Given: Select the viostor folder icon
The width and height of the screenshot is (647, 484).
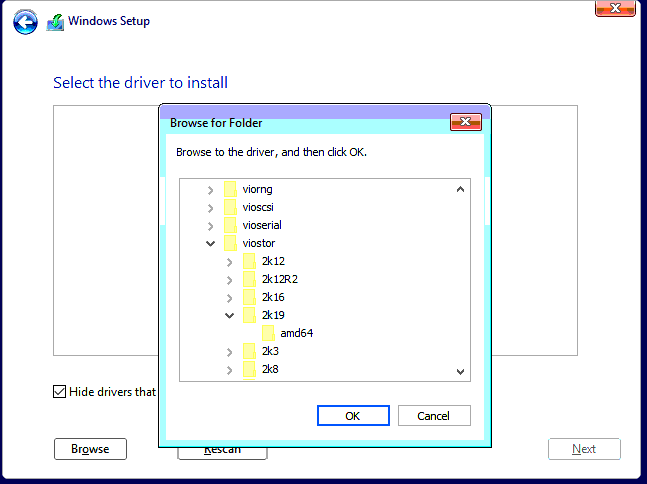Looking at the screenshot, I should [230, 243].
